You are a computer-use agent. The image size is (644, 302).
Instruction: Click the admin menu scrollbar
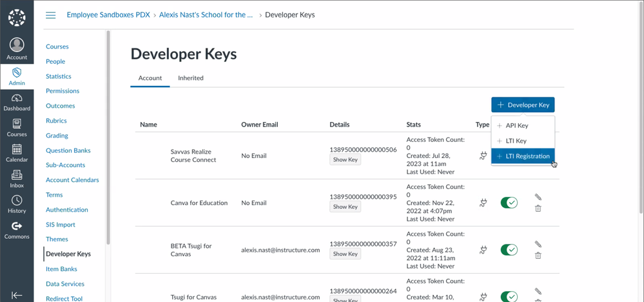[x=108, y=137]
